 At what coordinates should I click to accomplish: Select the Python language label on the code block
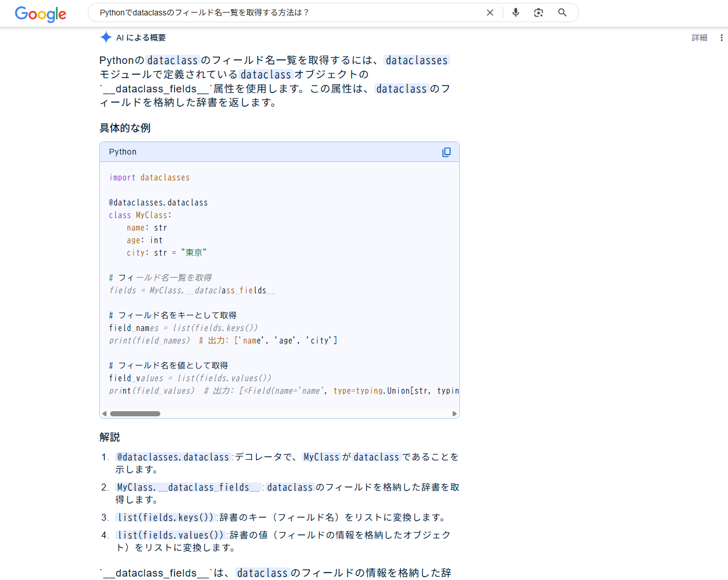122,152
